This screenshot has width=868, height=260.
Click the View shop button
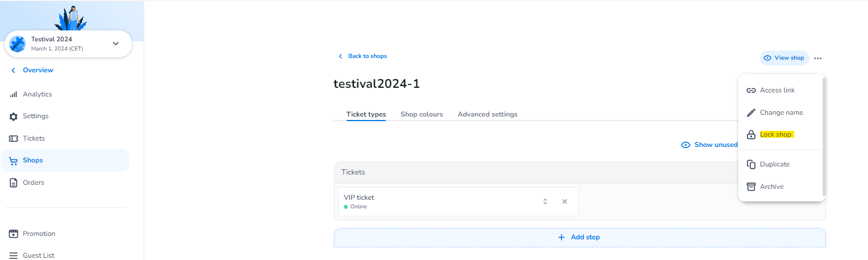pyautogui.click(x=784, y=58)
